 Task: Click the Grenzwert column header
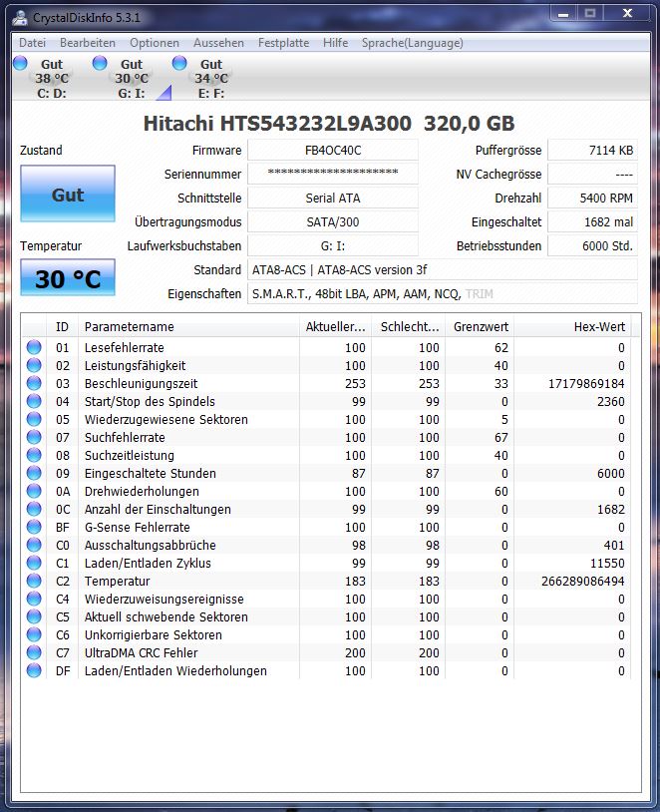click(480, 327)
